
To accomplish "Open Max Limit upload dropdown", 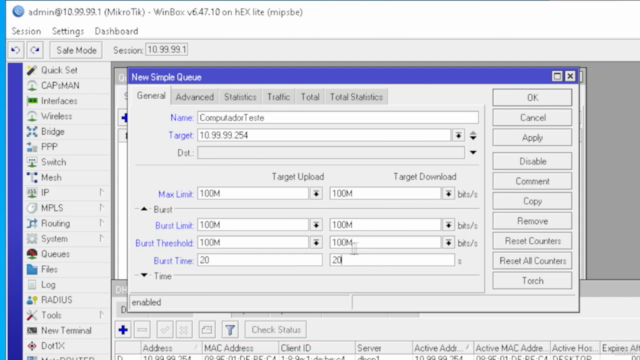I will click(316, 194).
